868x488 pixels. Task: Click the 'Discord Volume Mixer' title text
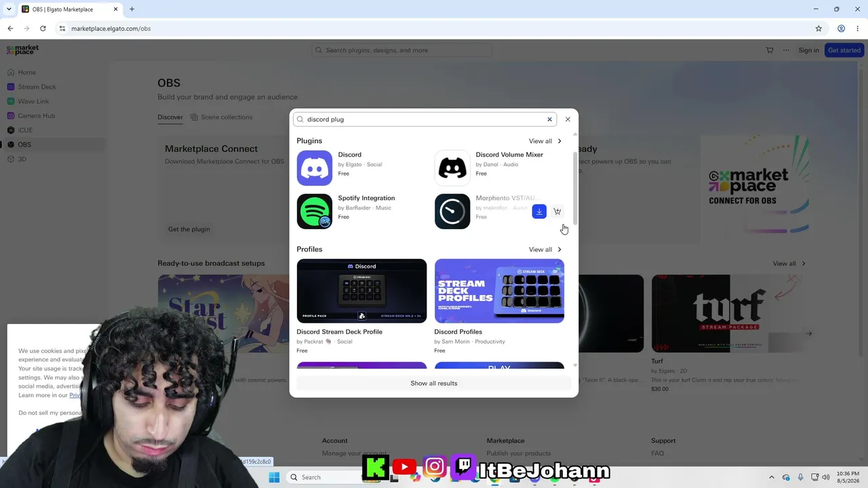tap(509, 155)
